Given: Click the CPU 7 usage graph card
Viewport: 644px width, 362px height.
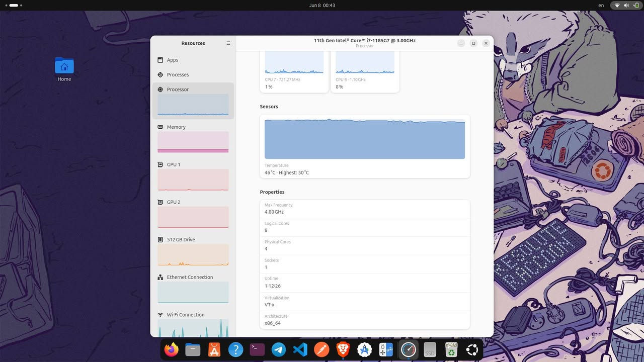Looking at the screenshot, I should click(x=294, y=72).
